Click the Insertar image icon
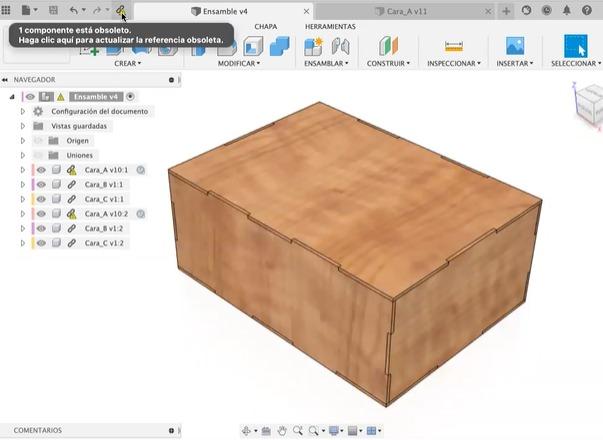603x440 pixels. (x=515, y=46)
